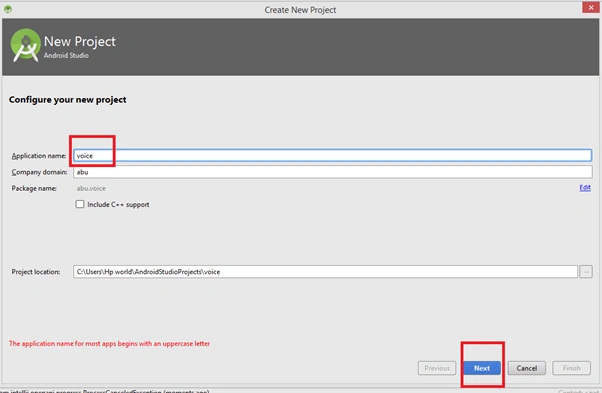Click the Cancel button
The height and width of the screenshot is (393, 602).
click(x=526, y=368)
